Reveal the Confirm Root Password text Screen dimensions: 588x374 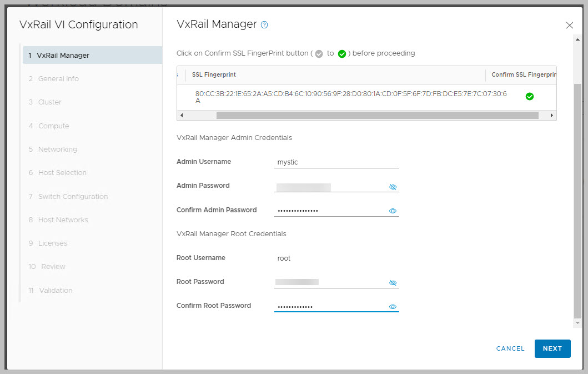click(x=393, y=307)
